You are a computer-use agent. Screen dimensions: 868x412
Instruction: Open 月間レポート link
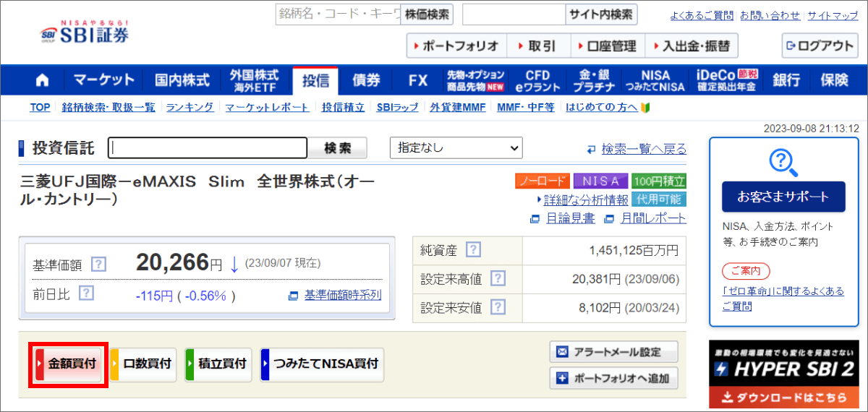tap(652, 218)
